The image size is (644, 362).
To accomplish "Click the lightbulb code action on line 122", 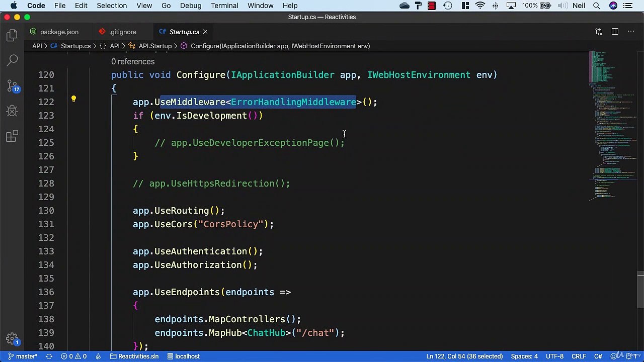I will [73, 99].
